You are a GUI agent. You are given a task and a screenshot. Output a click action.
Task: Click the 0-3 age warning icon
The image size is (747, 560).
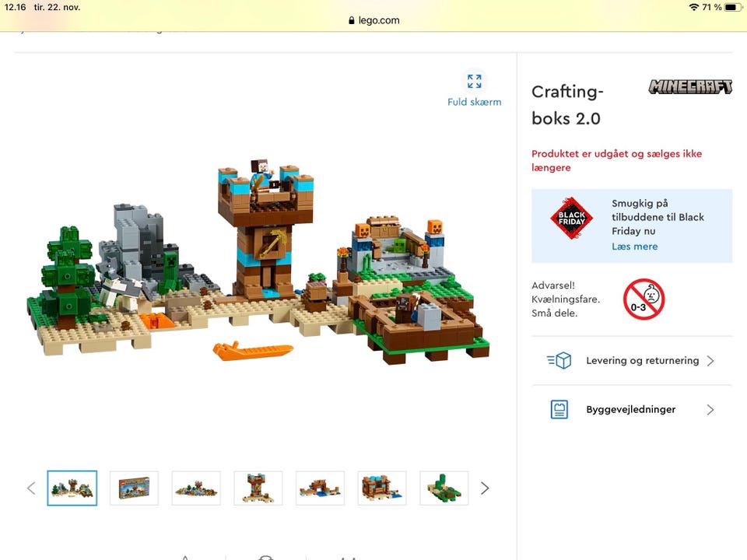pos(644,299)
